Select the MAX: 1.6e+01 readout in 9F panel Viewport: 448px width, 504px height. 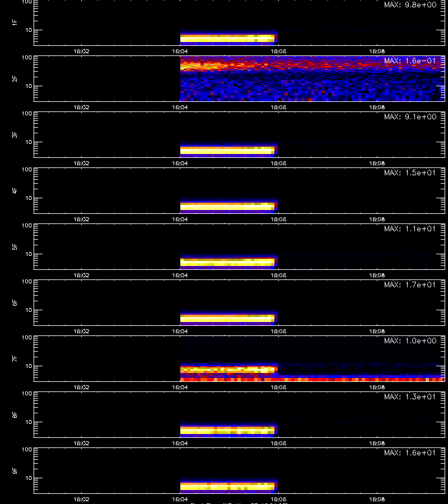coord(410,452)
